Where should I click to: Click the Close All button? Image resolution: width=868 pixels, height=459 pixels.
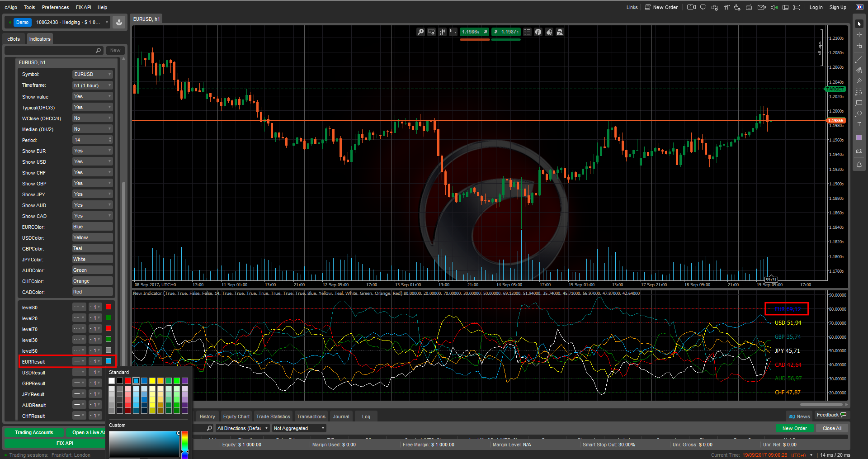coord(832,428)
